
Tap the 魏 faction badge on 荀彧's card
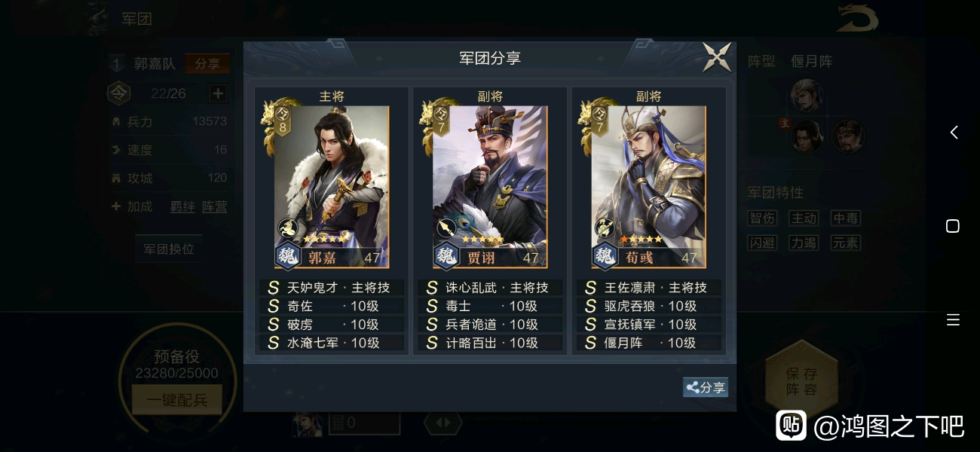604,257
